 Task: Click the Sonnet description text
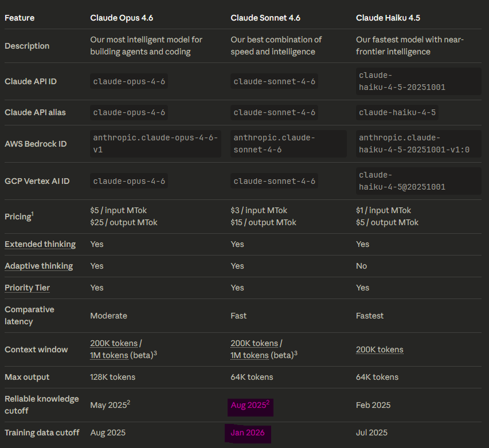click(x=276, y=46)
